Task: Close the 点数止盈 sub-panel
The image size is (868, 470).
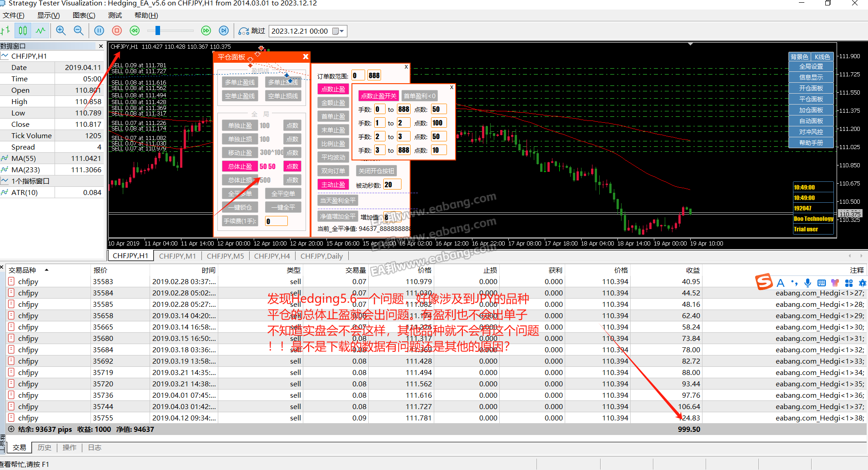Action: pyautogui.click(x=452, y=87)
